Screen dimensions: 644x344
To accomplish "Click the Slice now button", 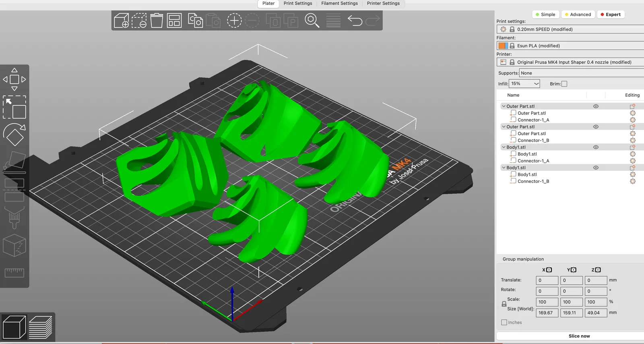I will [579, 336].
